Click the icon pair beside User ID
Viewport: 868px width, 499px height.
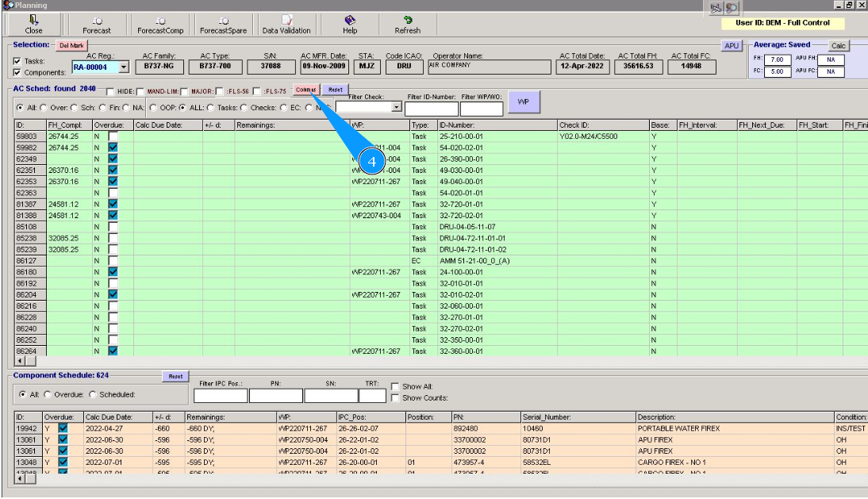coord(724,8)
